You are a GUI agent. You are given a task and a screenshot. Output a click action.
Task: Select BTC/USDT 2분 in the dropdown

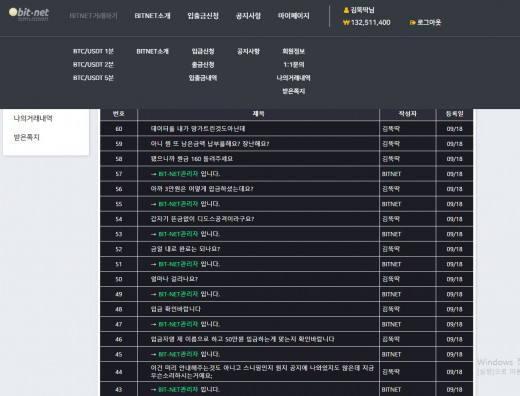[93, 65]
